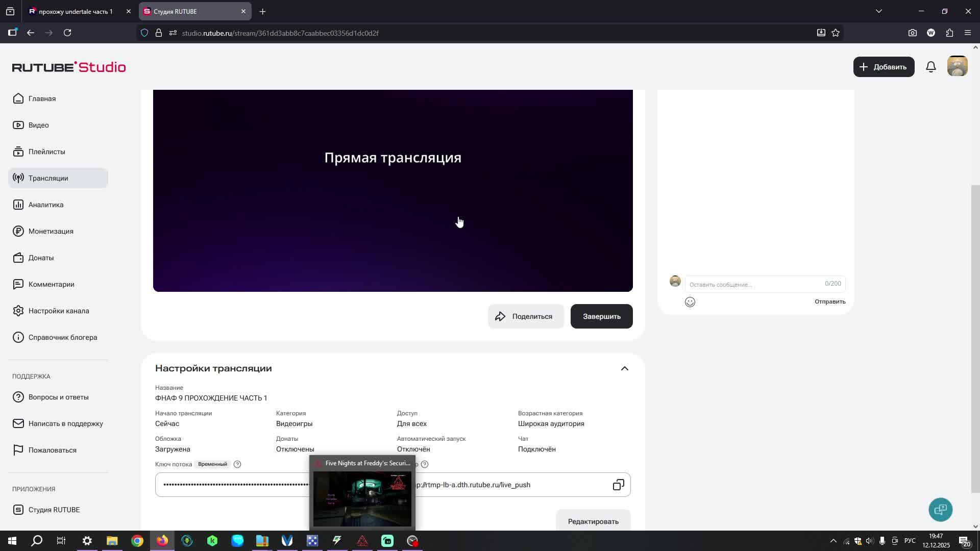Open the emoji picker in chat

point(690,302)
